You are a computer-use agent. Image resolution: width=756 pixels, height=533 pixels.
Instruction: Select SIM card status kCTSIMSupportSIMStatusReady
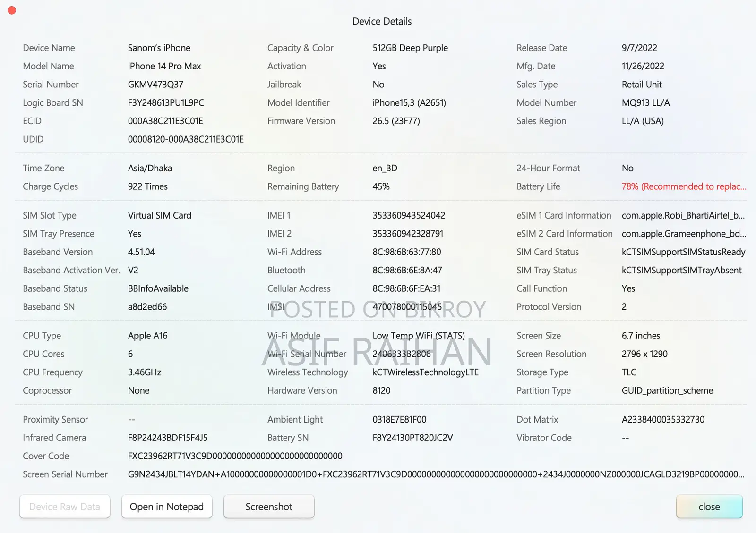pyautogui.click(x=684, y=252)
